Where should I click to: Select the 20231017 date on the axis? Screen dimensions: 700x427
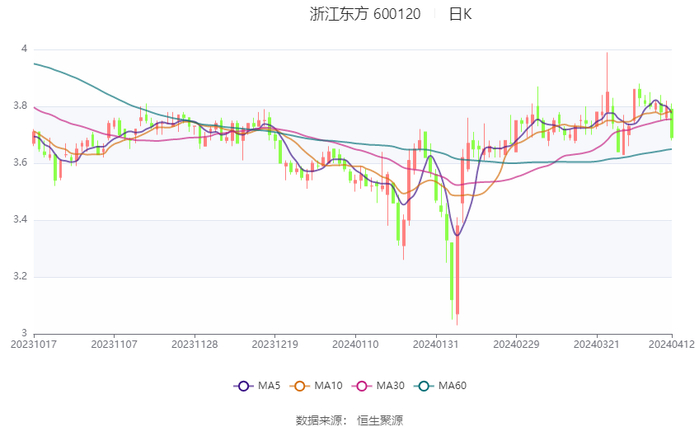(x=34, y=343)
